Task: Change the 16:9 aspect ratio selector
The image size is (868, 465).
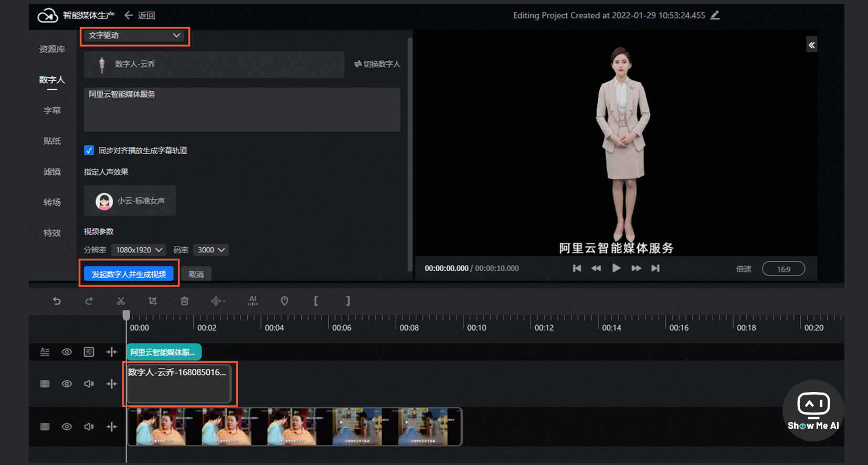Action: [784, 269]
